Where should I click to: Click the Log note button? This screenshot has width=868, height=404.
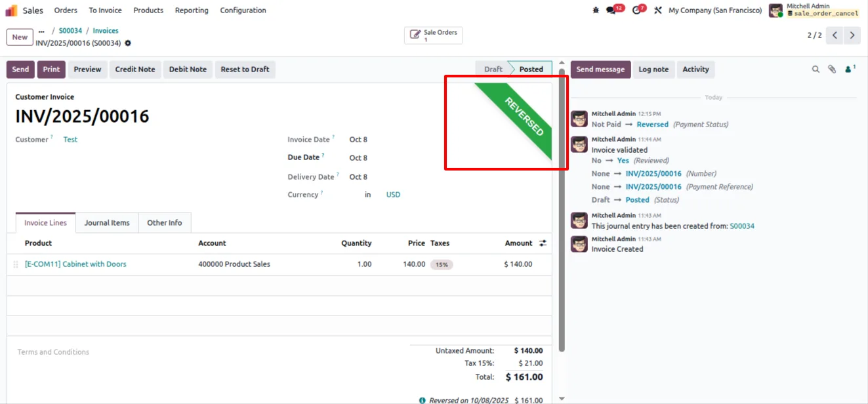(x=653, y=70)
